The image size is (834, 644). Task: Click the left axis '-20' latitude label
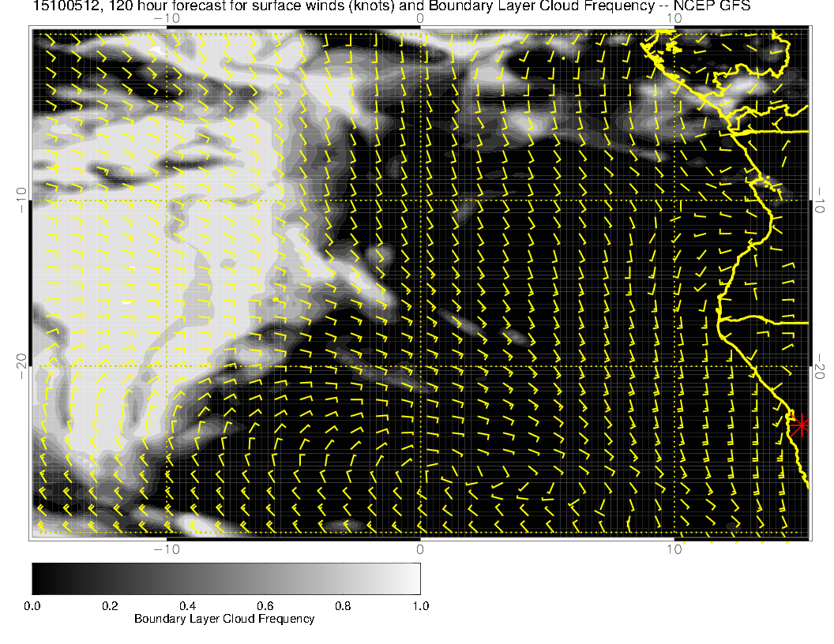click(x=21, y=366)
